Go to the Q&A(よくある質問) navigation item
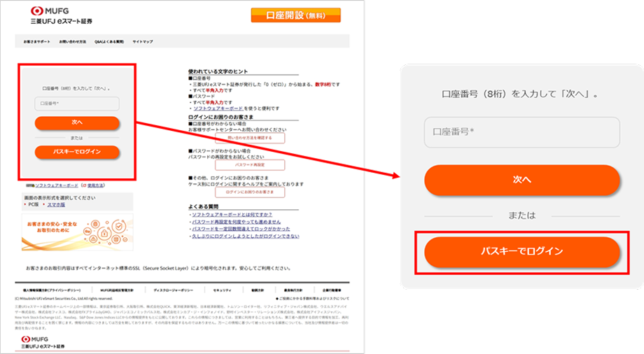644x354 pixels. (x=109, y=42)
